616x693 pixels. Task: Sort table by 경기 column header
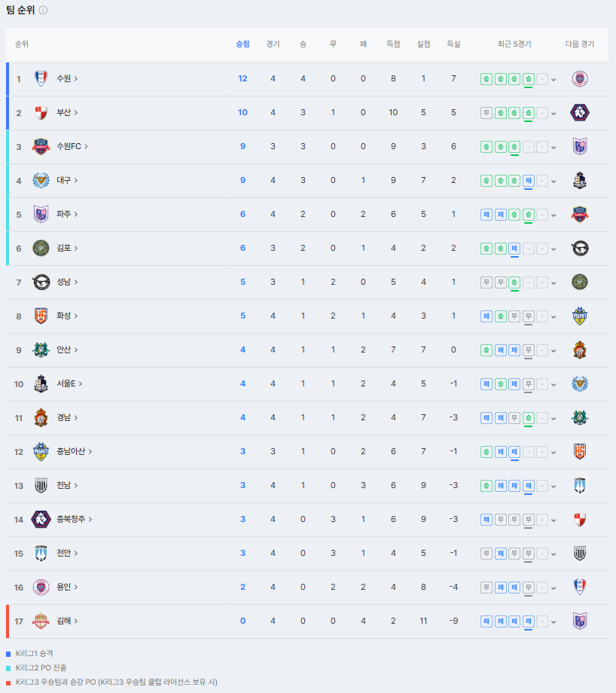273,44
